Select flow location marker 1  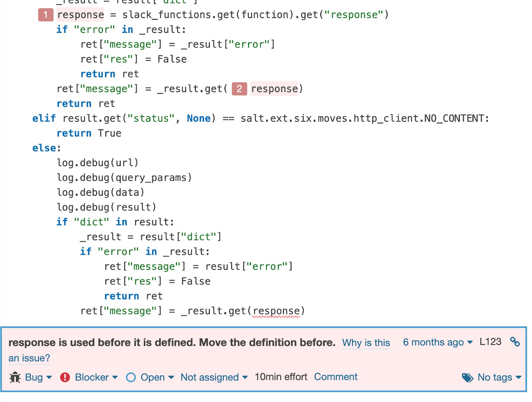[x=46, y=15]
